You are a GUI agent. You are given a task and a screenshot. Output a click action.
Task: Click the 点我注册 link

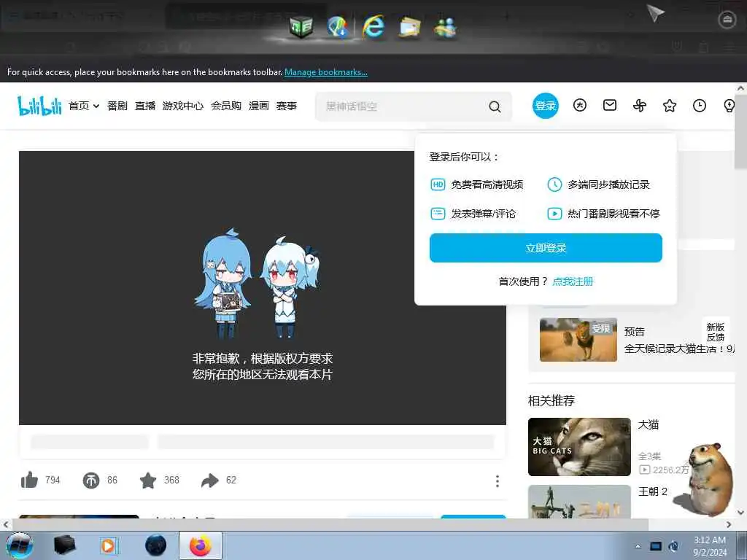click(x=573, y=281)
